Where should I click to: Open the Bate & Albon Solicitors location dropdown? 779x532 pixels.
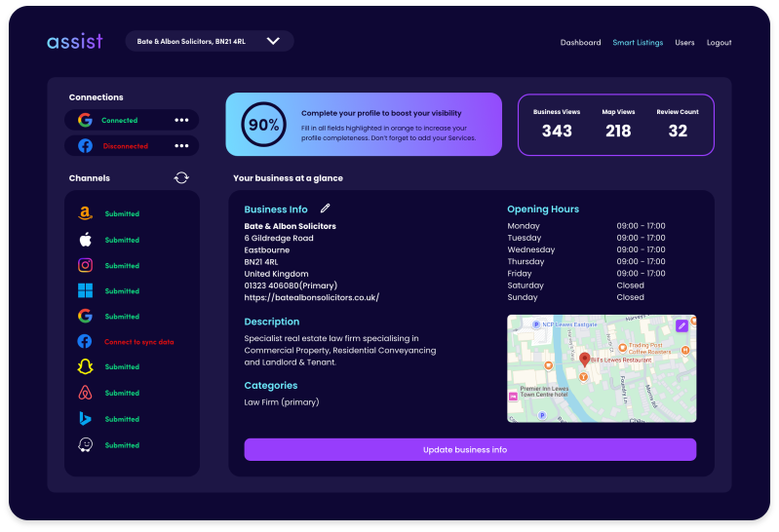[x=210, y=41]
